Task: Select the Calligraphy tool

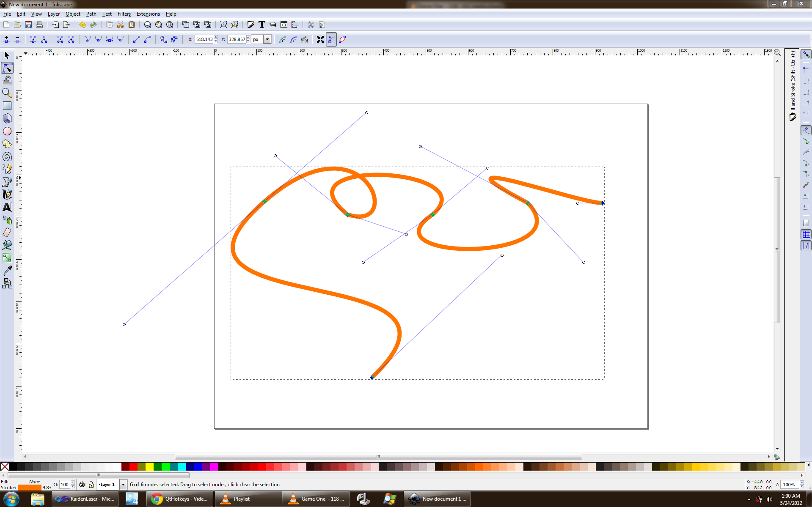Action: pos(7,195)
